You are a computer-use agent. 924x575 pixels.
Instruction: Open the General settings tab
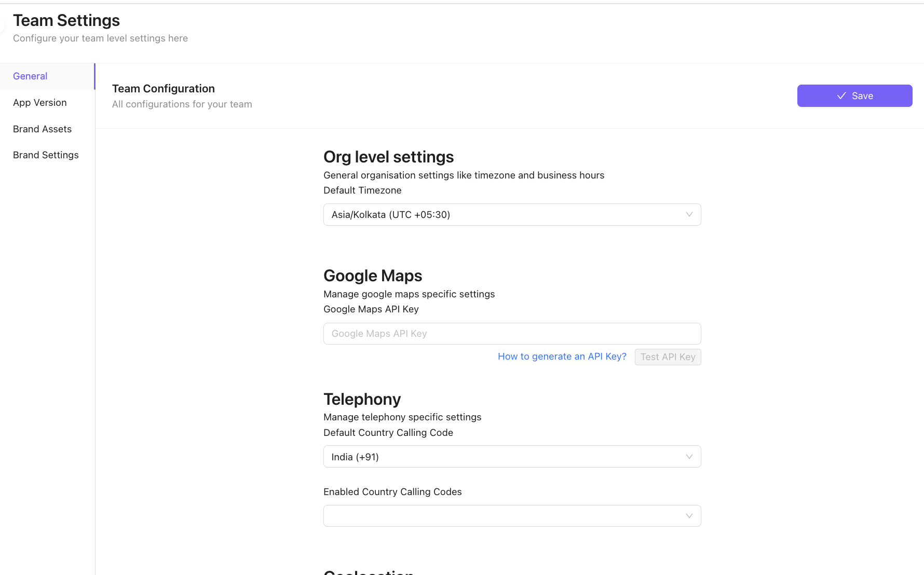[x=47, y=76]
